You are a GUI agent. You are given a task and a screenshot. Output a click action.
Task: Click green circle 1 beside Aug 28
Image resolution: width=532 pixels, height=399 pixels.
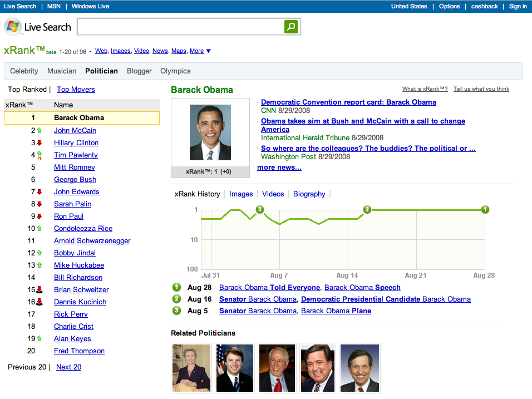coord(177,288)
